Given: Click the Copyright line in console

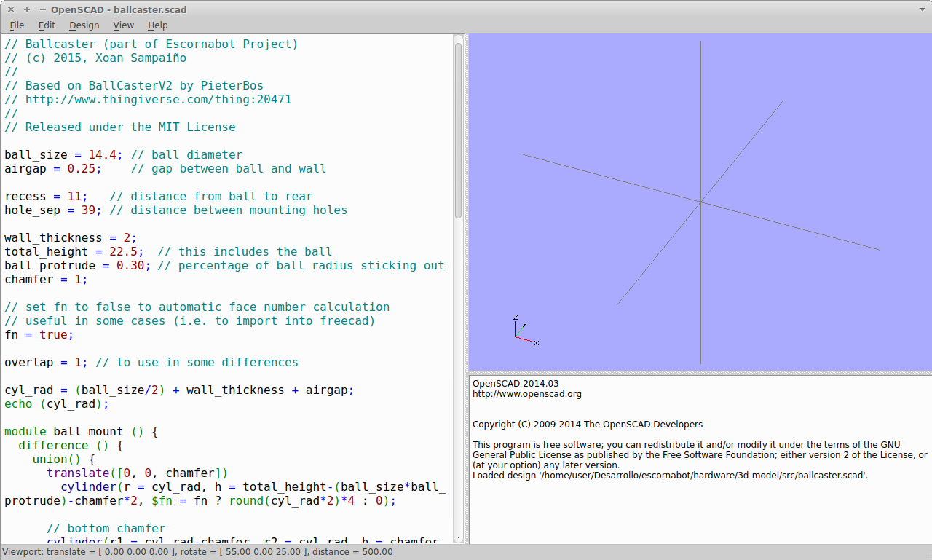Looking at the screenshot, I should pos(588,425).
